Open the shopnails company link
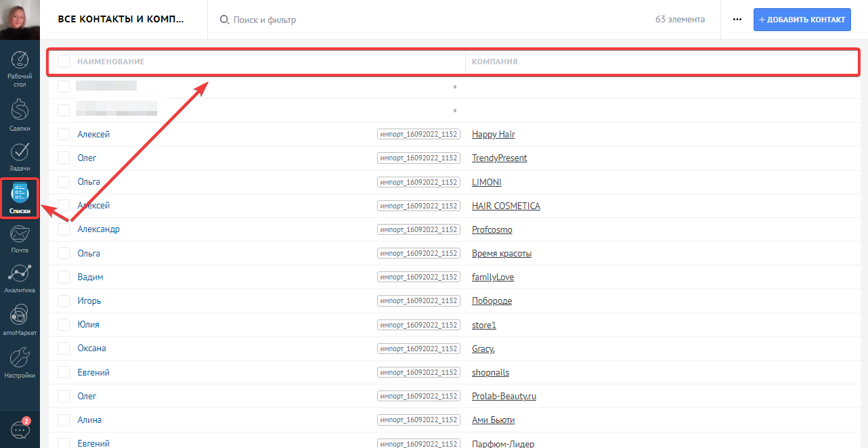This screenshot has width=868, height=448. (x=491, y=372)
